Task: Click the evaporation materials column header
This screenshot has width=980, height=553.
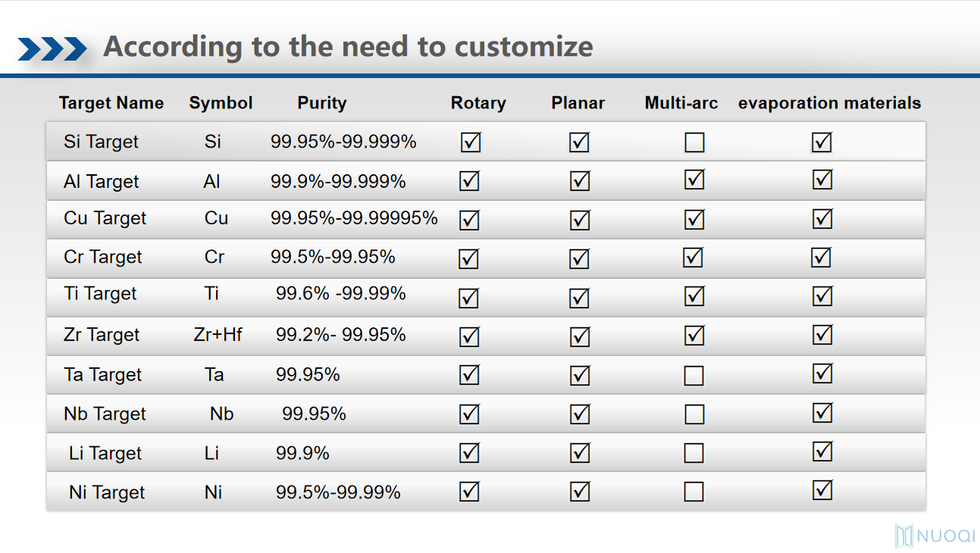Action: tap(829, 103)
